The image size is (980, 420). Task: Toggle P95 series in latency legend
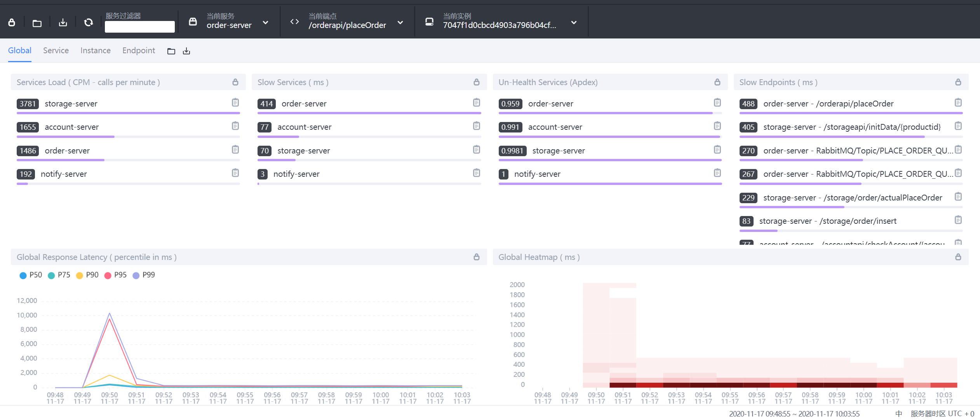116,275
